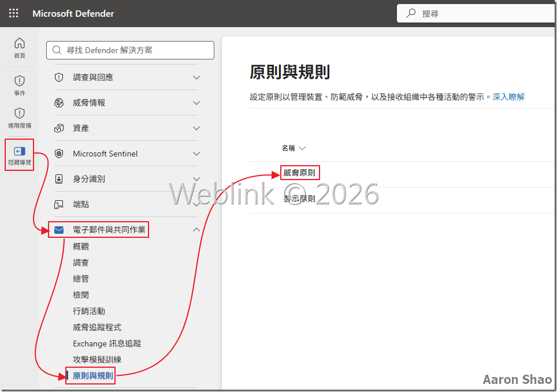
Task: Focus the top 搜尋 search field
Action: click(476, 13)
